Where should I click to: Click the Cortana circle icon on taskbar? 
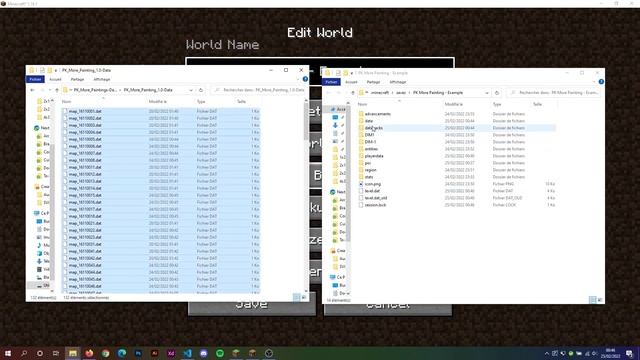click(40, 353)
